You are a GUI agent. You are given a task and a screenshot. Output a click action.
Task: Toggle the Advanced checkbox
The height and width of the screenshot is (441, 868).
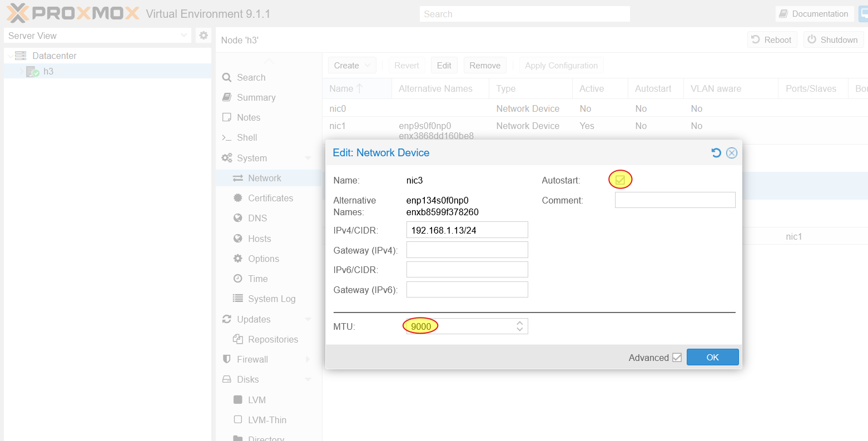tap(677, 358)
